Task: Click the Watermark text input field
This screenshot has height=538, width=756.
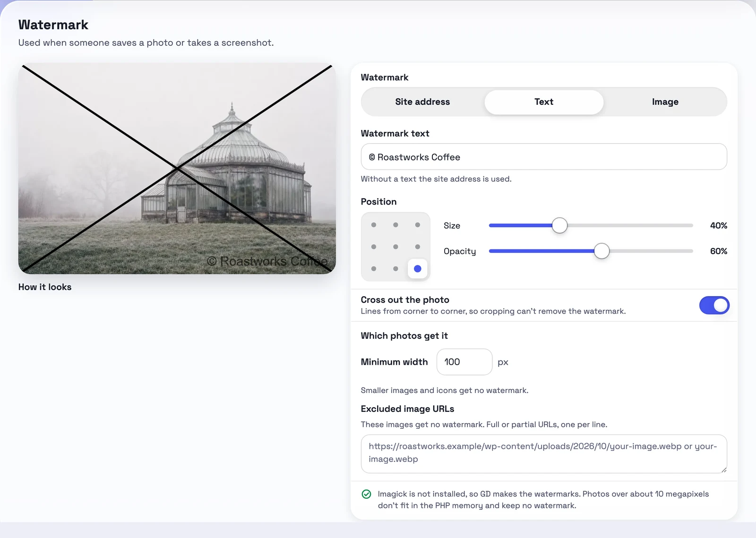Action: coord(544,157)
